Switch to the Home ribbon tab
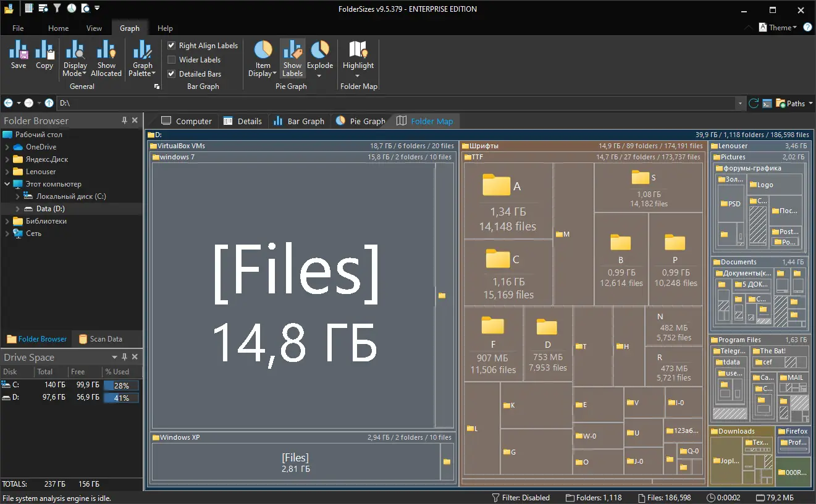Image resolution: width=816 pixels, height=504 pixels. point(59,28)
